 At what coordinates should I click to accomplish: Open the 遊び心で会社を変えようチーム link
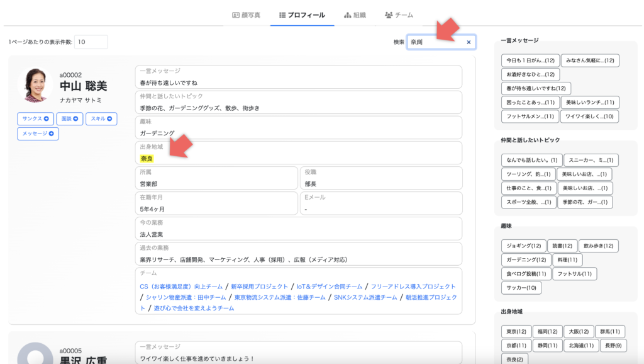pyautogui.click(x=194, y=309)
